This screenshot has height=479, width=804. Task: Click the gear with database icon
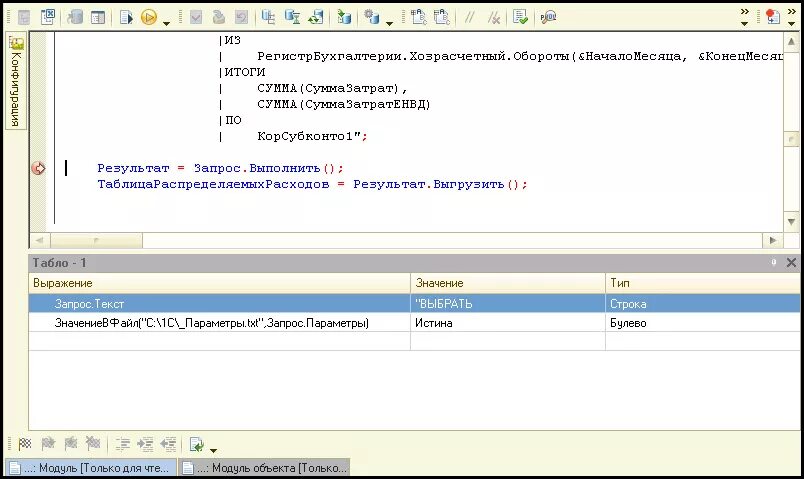(372, 17)
